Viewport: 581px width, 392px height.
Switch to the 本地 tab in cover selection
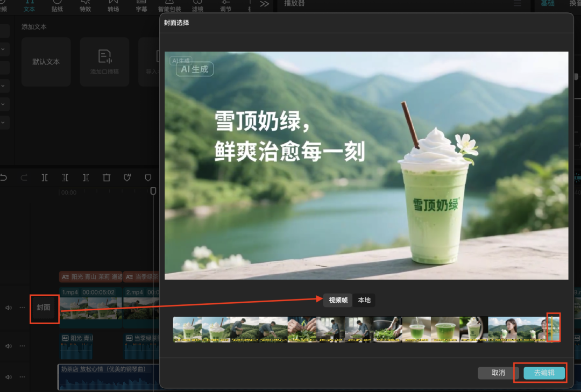point(363,301)
